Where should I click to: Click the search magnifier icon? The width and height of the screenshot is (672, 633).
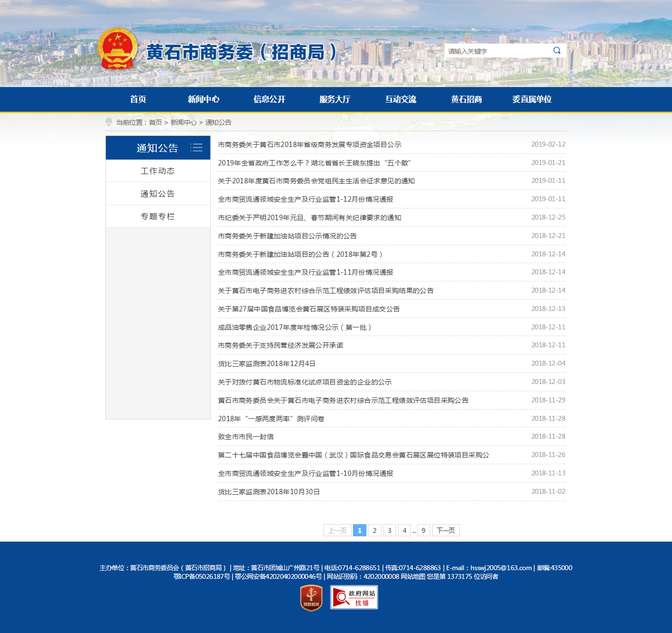[557, 51]
